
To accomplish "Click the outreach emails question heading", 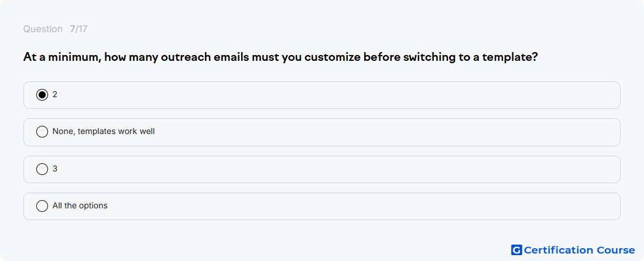I will (280, 57).
